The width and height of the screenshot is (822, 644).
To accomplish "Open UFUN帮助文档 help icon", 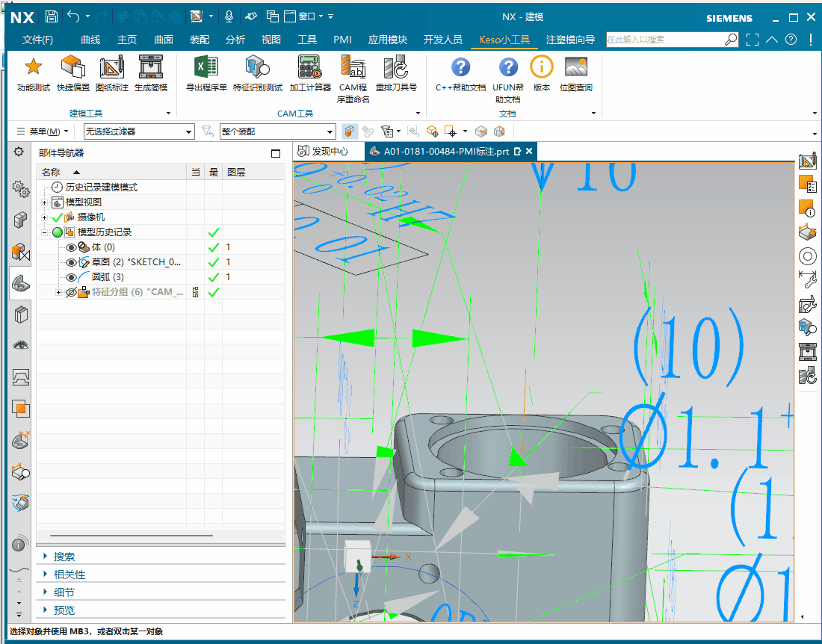I will (508, 67).
